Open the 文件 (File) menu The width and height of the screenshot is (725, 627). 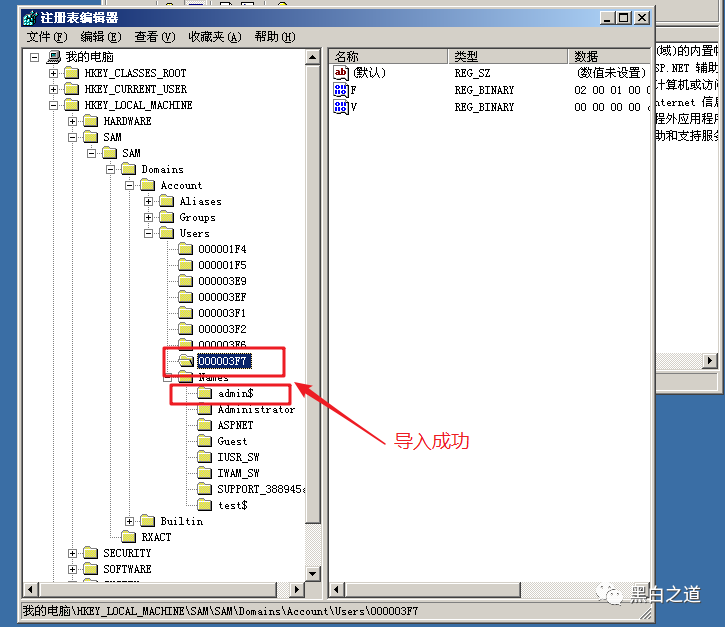pyautogui.click(x=46, y=37)
